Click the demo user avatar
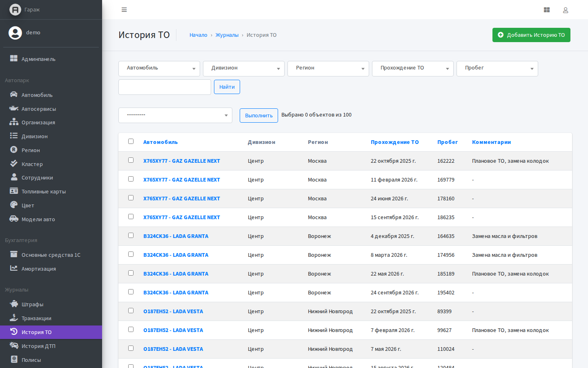This screenshot has height=368, width=588. (15, 33)
